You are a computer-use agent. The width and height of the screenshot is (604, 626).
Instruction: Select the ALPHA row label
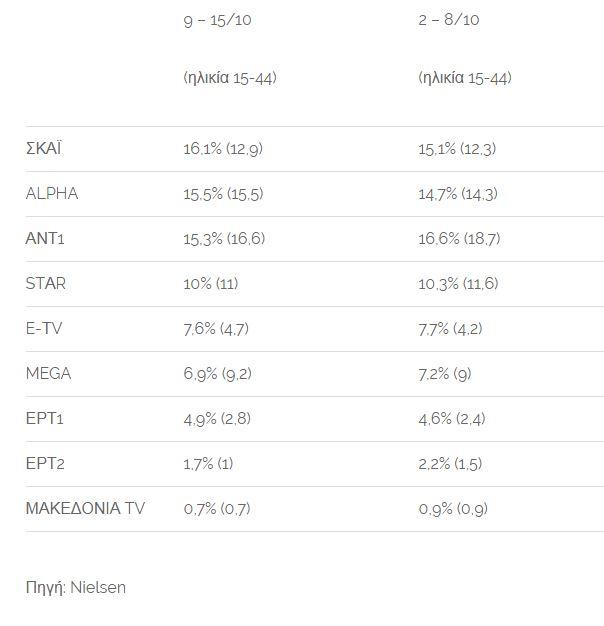tap(51, 194)
